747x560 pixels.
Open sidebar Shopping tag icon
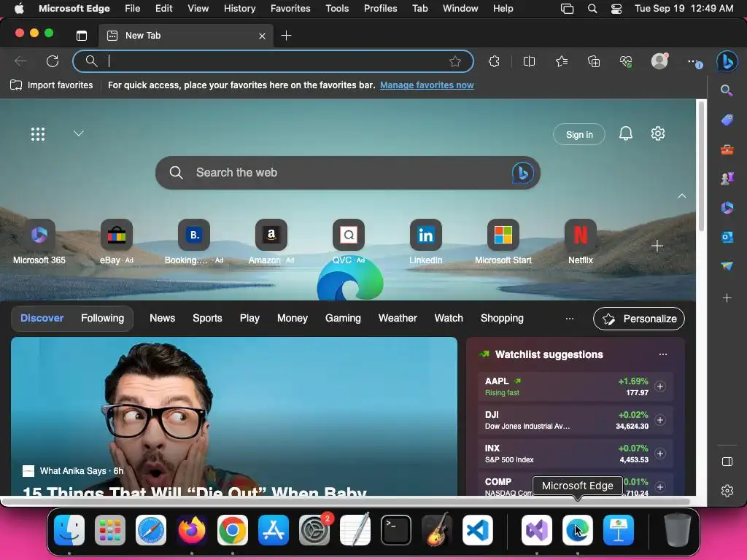click(727, 120)
